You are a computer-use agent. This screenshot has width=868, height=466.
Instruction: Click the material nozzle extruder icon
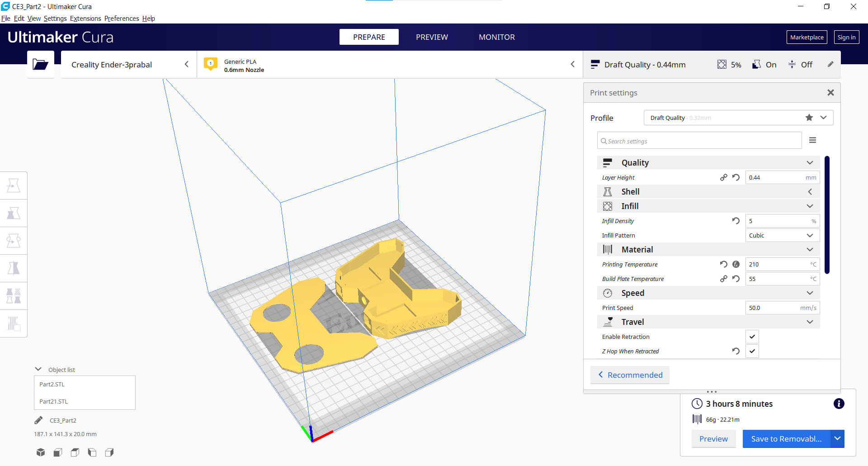[210, 64]
